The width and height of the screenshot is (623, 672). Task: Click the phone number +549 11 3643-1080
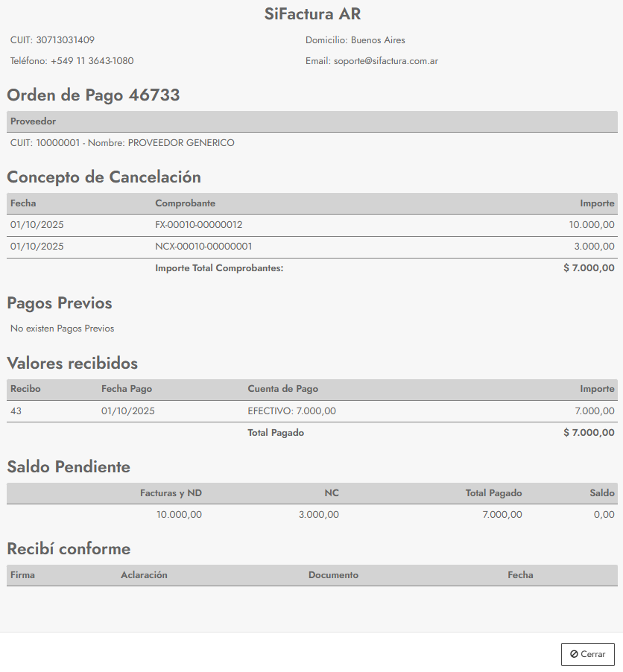[x=92, y=61]
